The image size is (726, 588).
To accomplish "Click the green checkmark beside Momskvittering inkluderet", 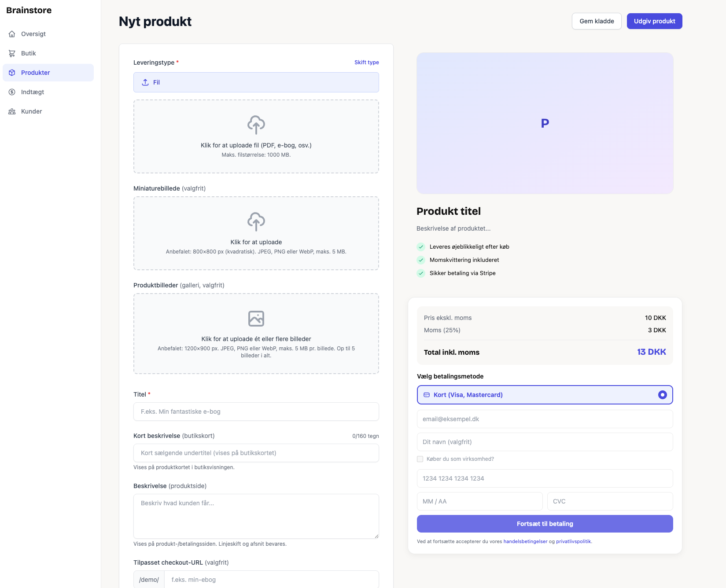I will 421,260.
